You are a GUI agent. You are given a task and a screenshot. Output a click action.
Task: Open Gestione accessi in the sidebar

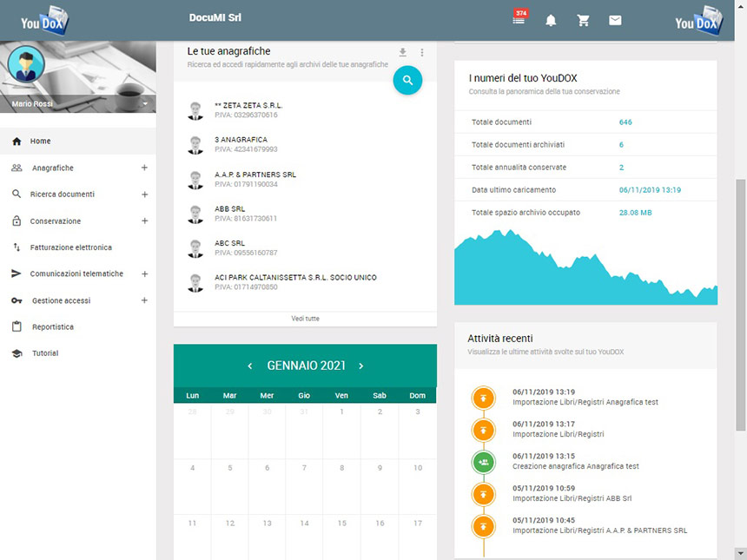coord(62,300)
